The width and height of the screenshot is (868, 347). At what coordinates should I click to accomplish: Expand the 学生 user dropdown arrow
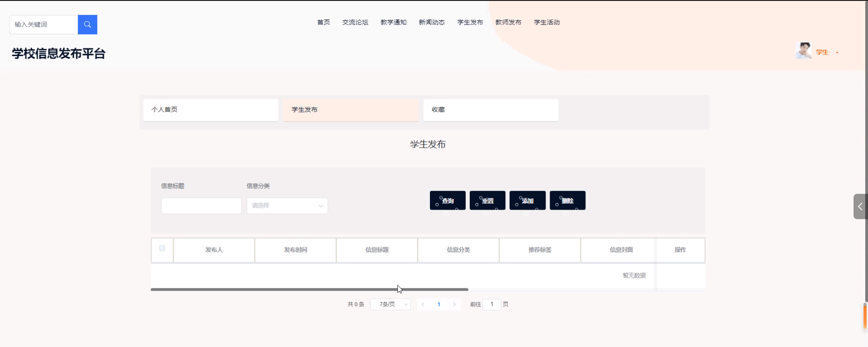pyautogui.click(x=837, y=53)
